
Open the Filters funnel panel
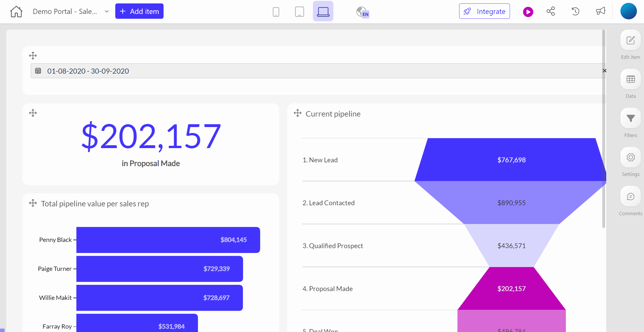point(630,118)
